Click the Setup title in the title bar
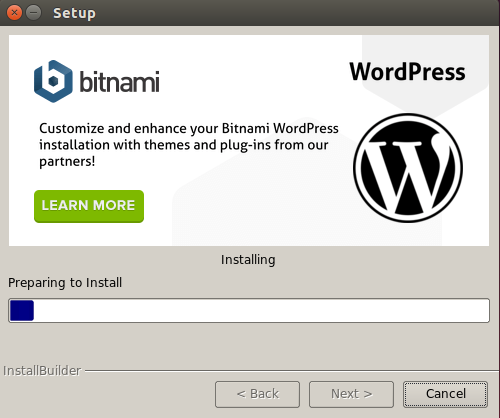This screenshot has height=418, width=500. [74, 13]
